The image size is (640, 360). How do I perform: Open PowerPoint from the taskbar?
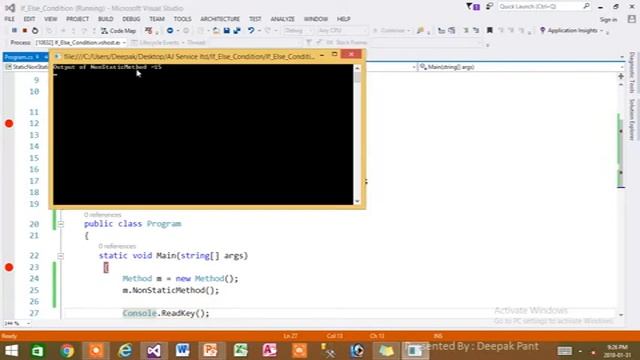(211, 351)
